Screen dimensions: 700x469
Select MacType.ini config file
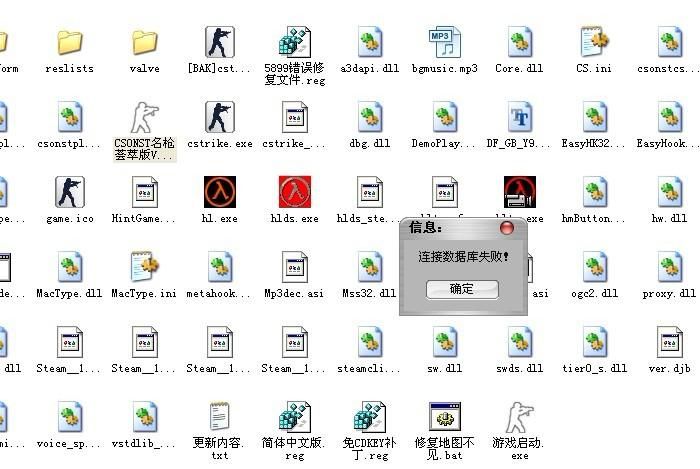tap(145, 267)
